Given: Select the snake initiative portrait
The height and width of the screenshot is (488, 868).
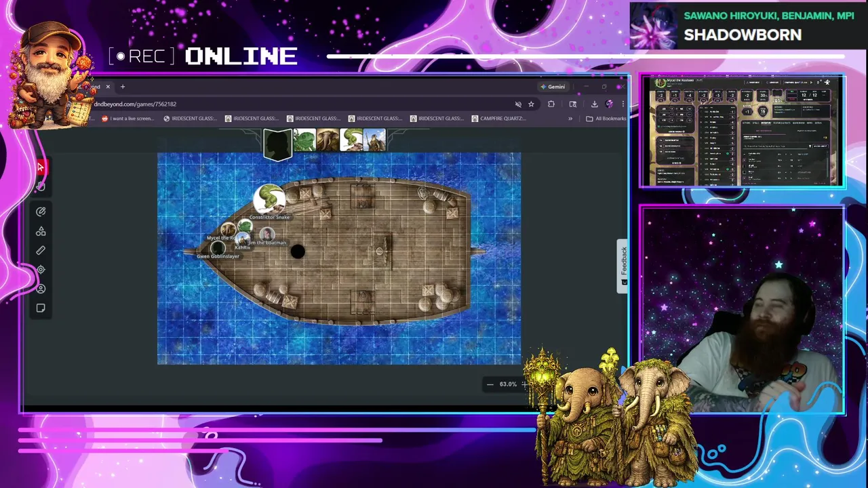Looking at the screenshot, I should pyautogui.click(x=351, y=140).
